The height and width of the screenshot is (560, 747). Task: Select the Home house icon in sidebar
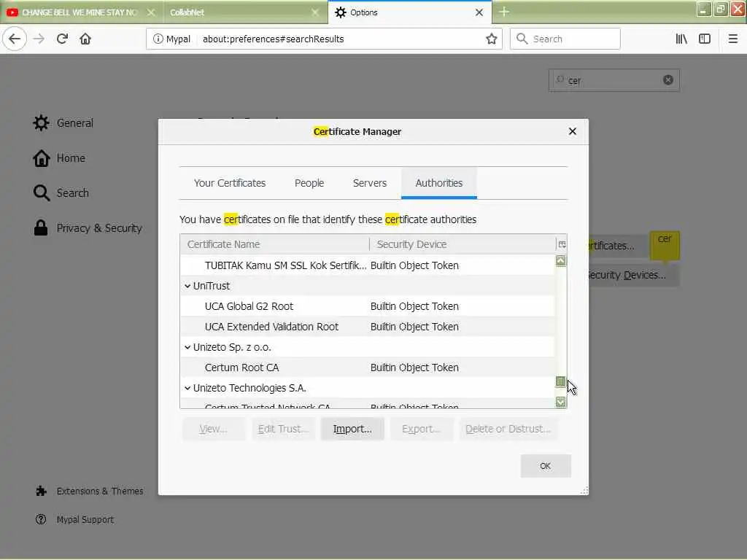(41, 158)
